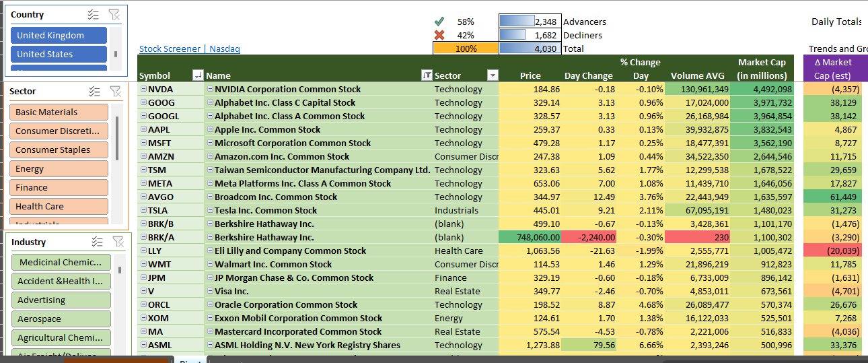Select the Price column header
The height and width of the screenshot is (363, 868).
[x=530, y=75]
